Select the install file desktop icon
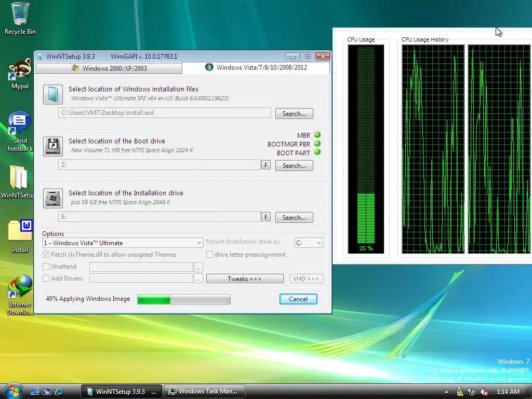Viewport: 532px width, 399px height. tap(20, 236)
